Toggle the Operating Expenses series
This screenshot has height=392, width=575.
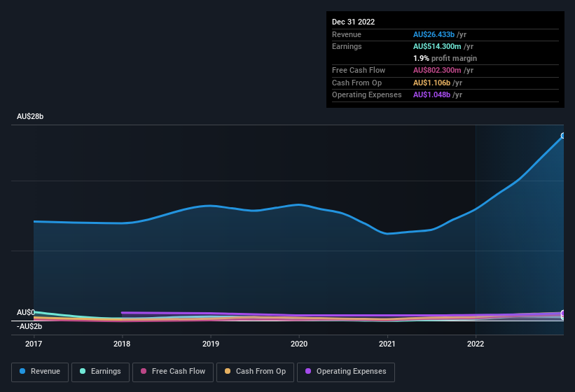[x=346, y=372]
